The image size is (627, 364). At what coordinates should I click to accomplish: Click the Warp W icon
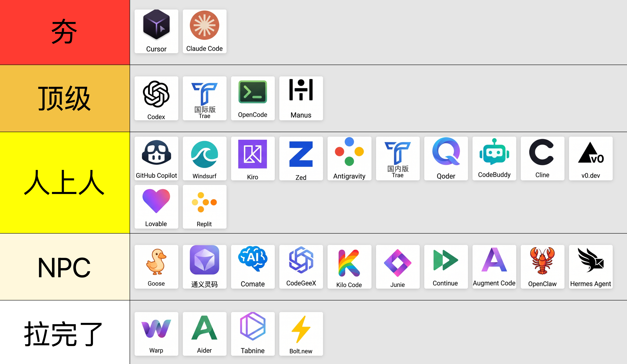156,334
